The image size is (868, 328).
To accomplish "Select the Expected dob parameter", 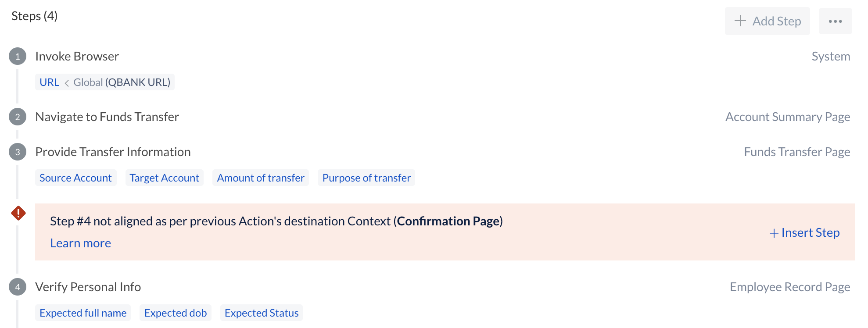I will click(x=176, y=313).
